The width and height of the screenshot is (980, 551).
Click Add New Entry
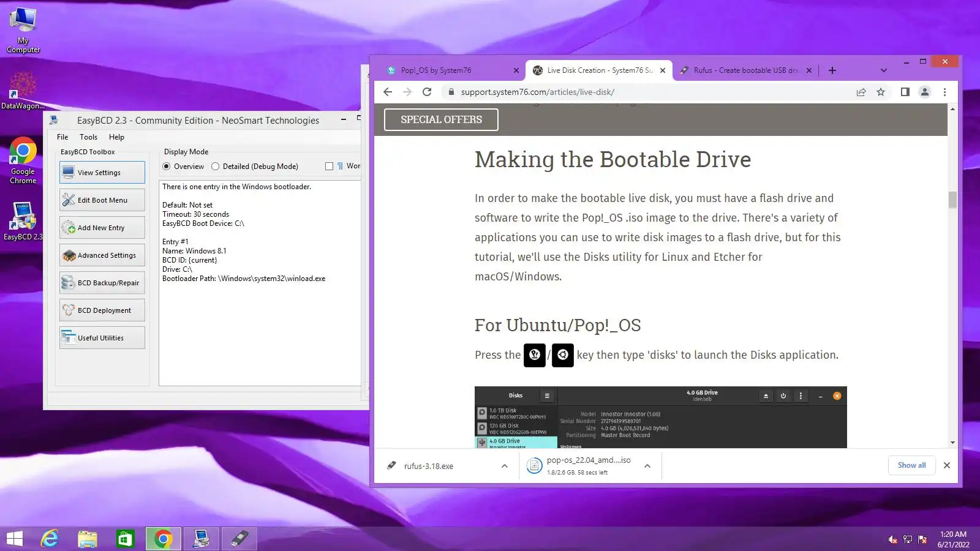[102, 228]
